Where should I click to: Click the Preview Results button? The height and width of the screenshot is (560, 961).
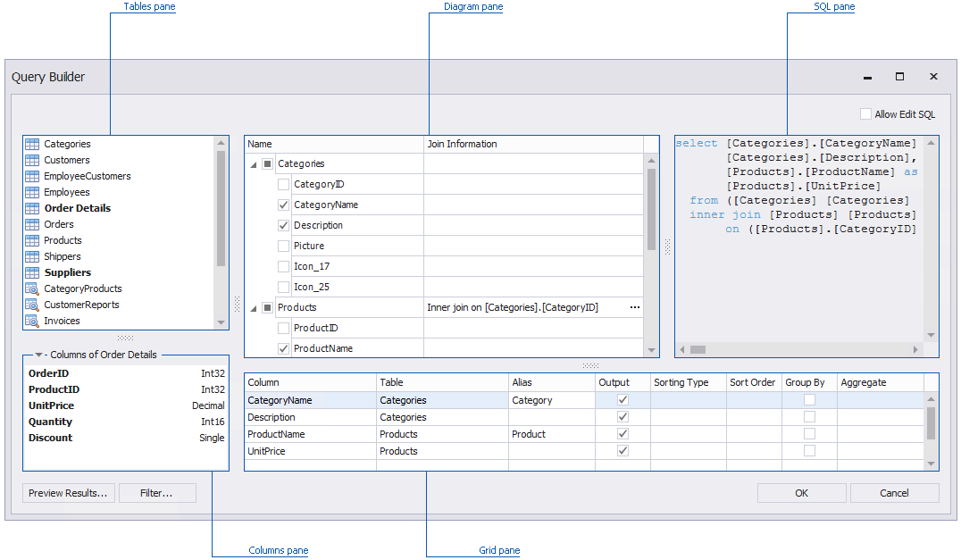pos(69,493)
